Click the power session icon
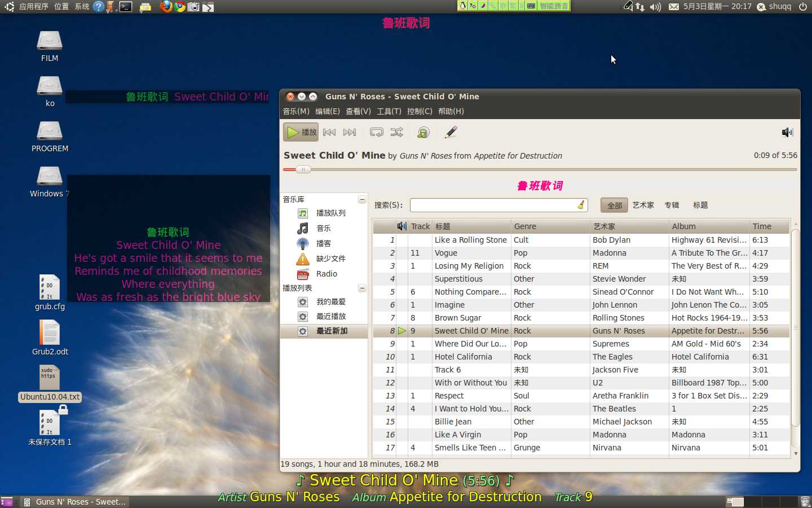Viewport: 812px width, 508px height. pos(802,7)
